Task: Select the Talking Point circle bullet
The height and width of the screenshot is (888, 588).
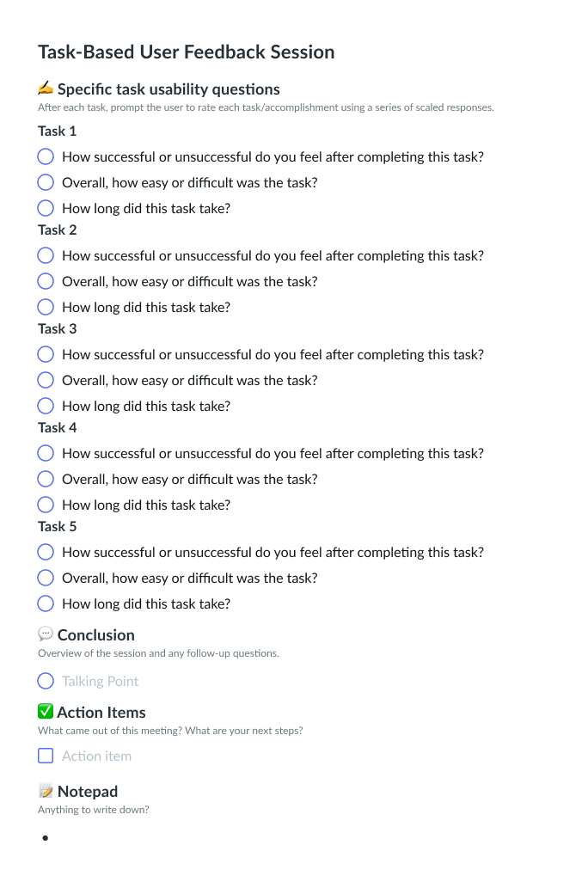Action: 46,681
